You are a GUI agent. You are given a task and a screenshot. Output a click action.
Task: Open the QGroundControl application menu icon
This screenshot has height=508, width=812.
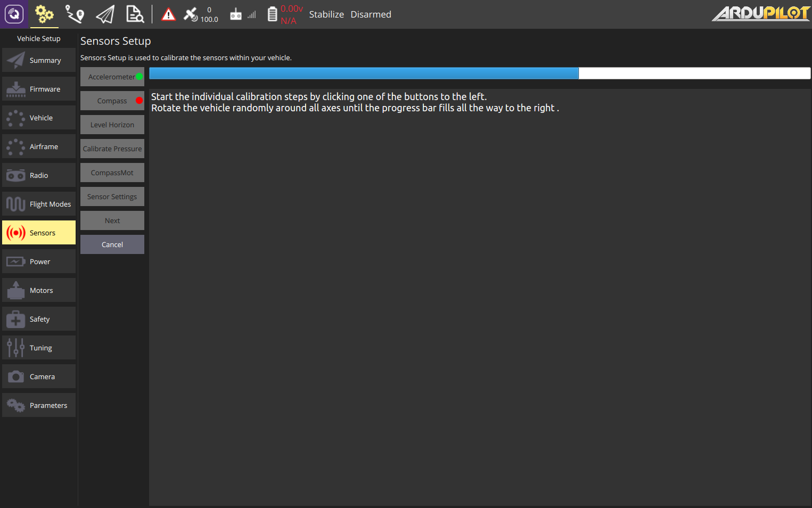point(14,14)
